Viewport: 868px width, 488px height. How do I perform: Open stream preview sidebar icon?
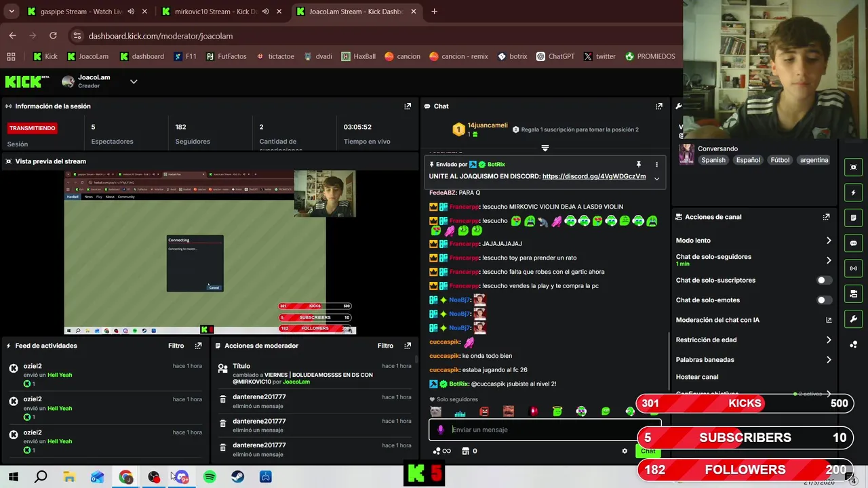coord(853,167)
